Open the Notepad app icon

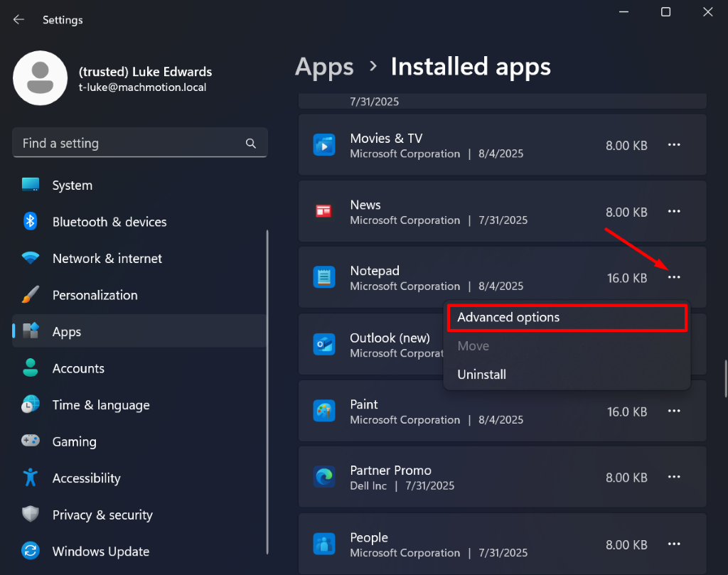coord(324,277)
